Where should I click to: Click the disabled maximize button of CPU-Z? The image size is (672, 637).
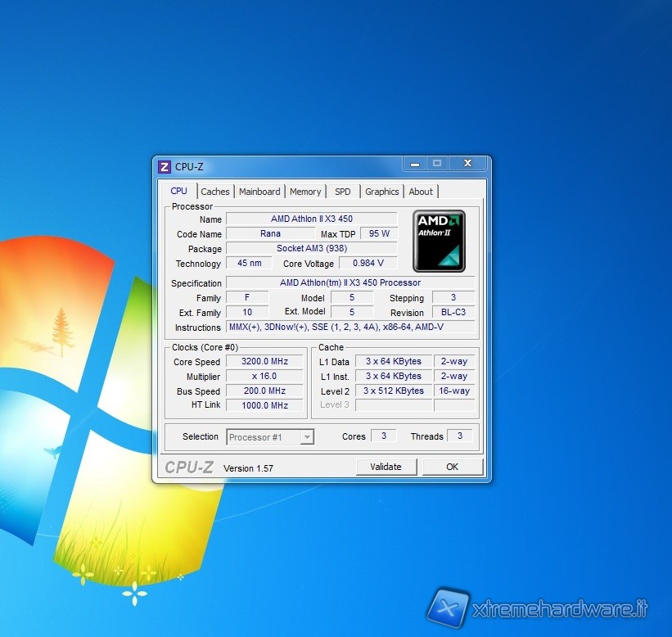[x=437, y=164]
